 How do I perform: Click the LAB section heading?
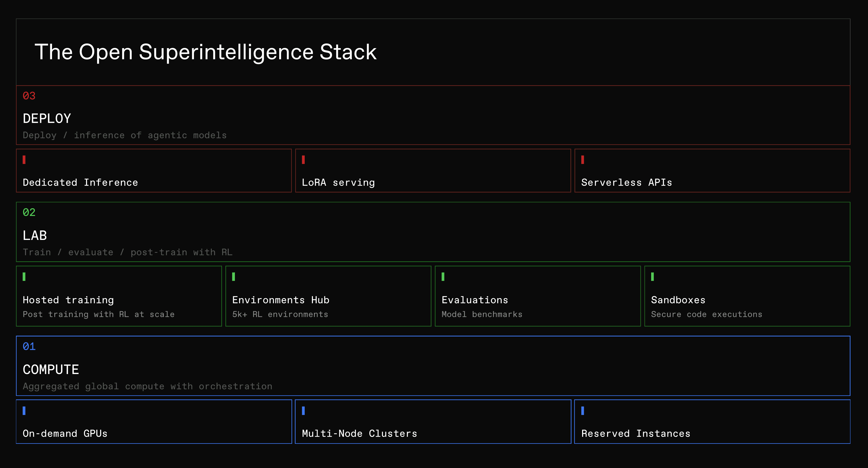point(35,235)
